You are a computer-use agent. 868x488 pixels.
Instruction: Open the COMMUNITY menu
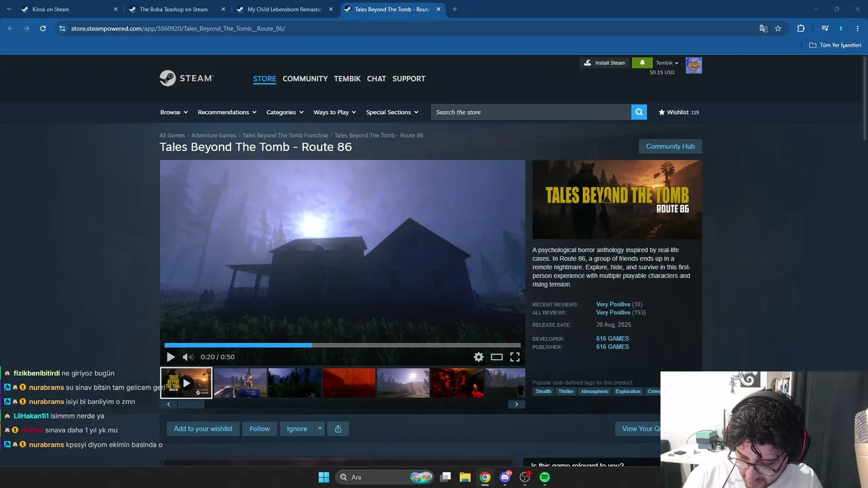coord(305,79)
